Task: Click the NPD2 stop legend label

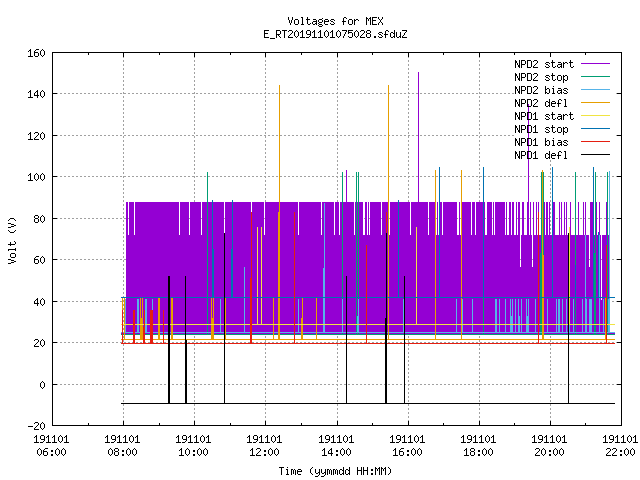Action: click(x=541, y=77)
